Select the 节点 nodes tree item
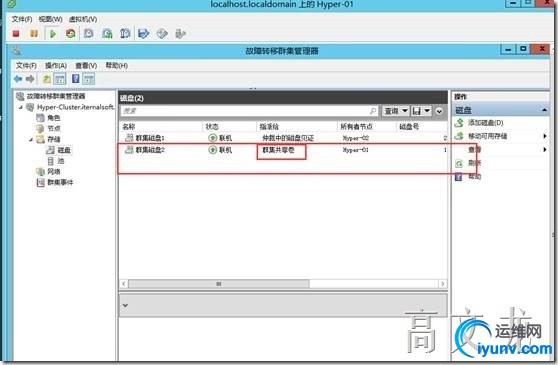The image size is (558, 365). [54, 128]
